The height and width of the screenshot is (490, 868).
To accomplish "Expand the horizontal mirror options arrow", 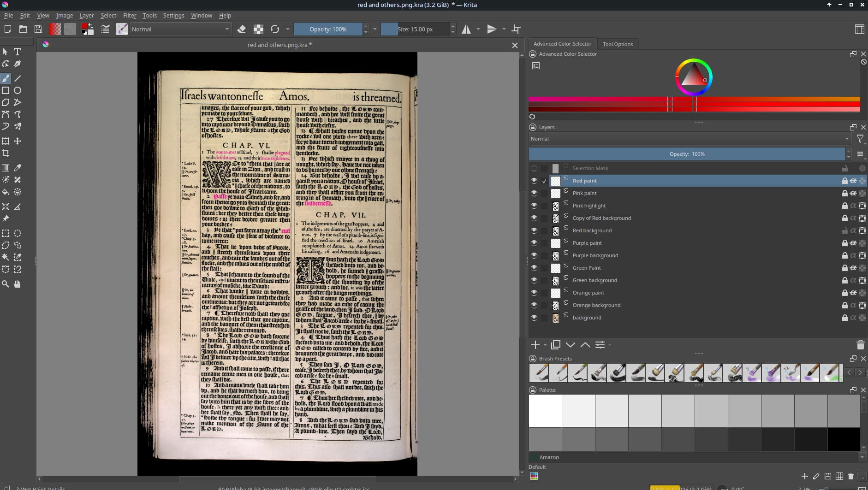I will pyautogui.click(x=478, y=29).
